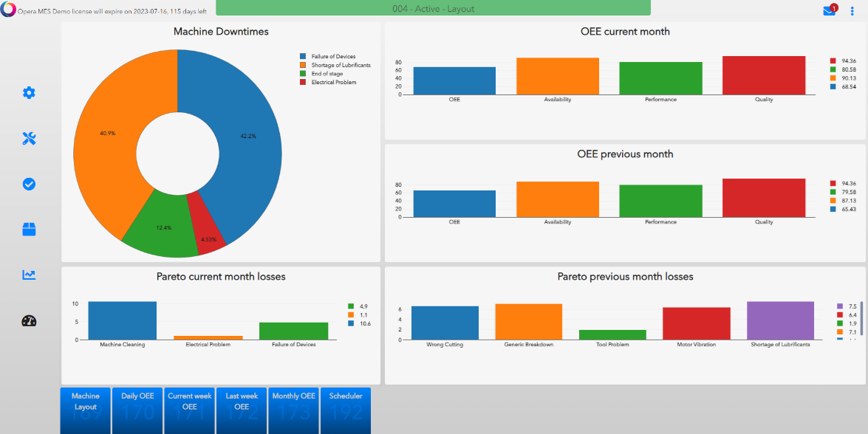Viewport: 868px width, 434px height.
Task: Go to Monthly OEE view
Action: 294,410
